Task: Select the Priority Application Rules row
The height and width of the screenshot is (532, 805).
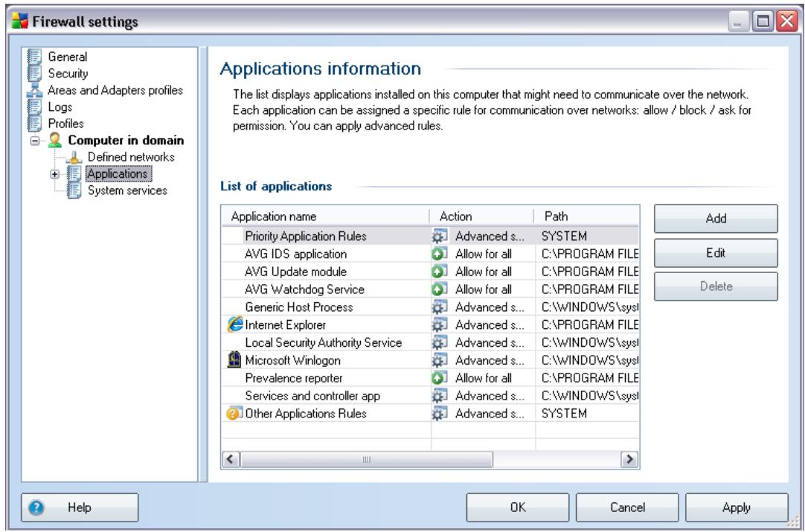Action: click(x=430, y=236)
